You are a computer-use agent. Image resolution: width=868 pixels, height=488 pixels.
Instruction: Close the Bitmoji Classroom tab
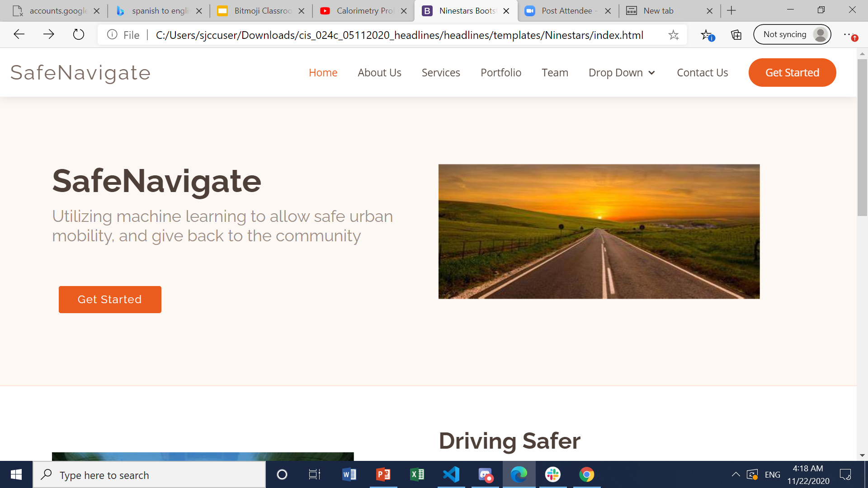pos(302,11)
